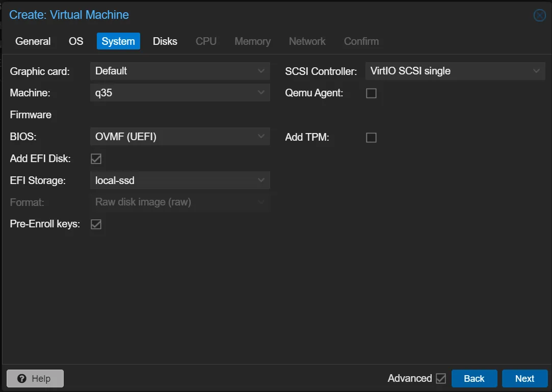Toggle the Advanced options checkbox
This screenshot has width=552, height=392.
click(x=441, y=378)
